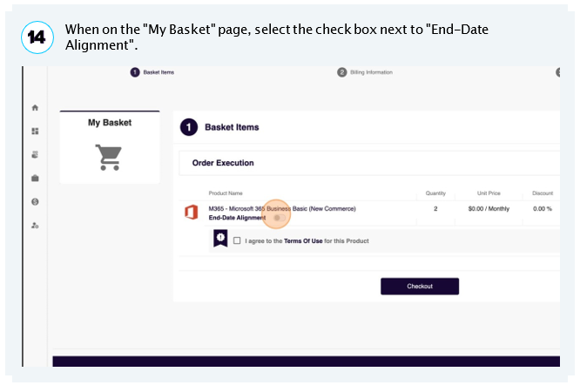
Task: Click the M365 Business Basic product name
Action: 282,209
